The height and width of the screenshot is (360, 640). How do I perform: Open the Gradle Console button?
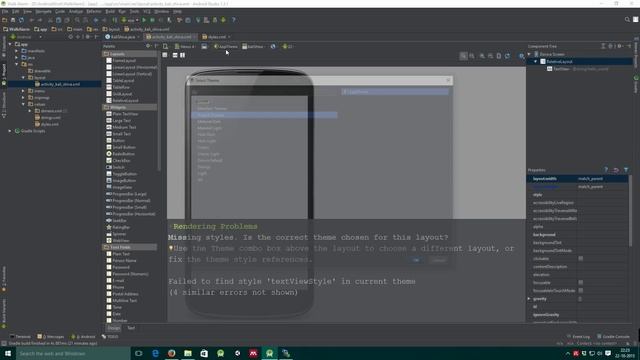coord(613,337)
